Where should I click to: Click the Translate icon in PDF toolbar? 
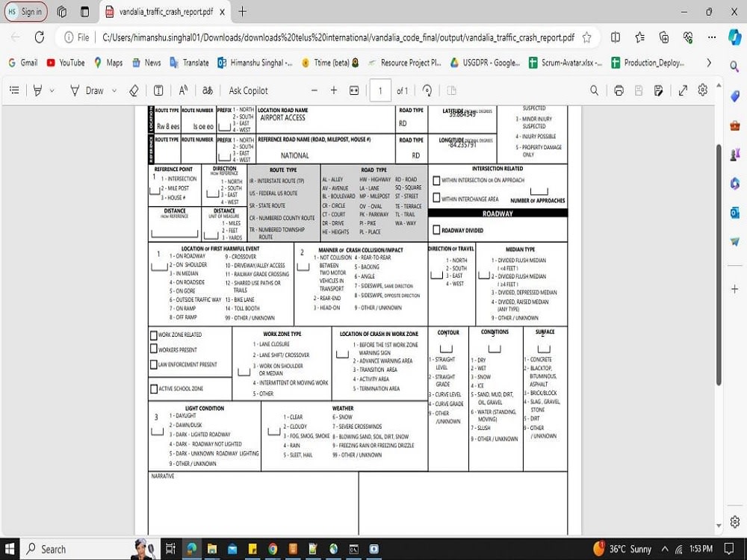(x=208, y=90)
